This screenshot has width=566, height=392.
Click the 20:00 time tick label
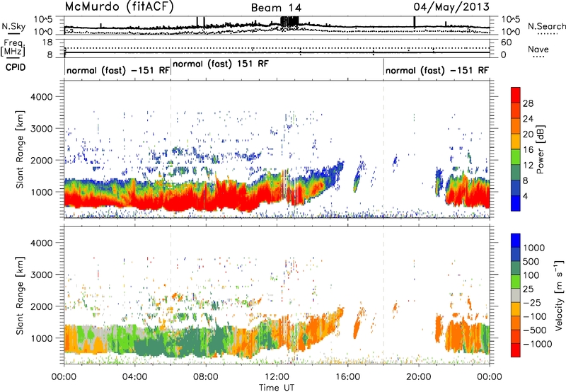click(419, 377)
